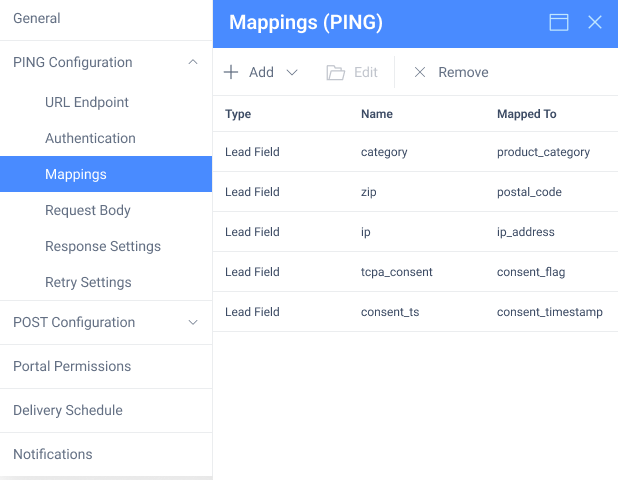Viewport: 618px width, 480px height.
Task: Click the plus Add icon
Action: (x=231, y=72)
